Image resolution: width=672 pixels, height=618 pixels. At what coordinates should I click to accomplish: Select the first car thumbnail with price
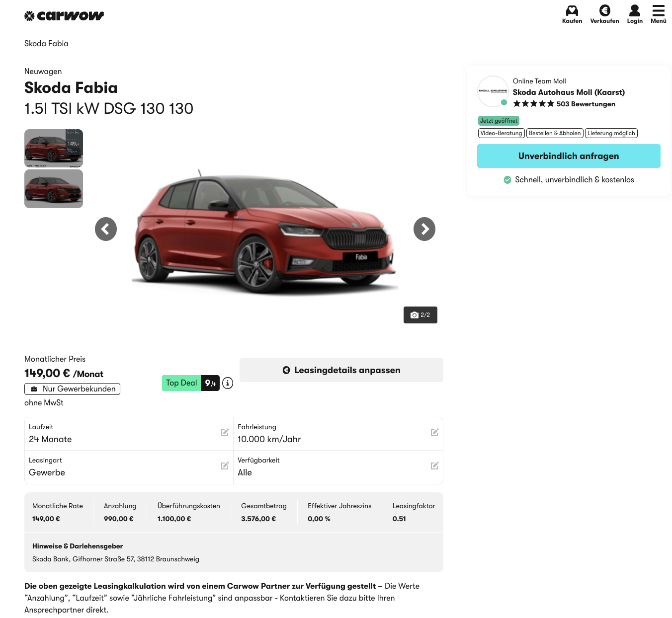click(54, 148)
